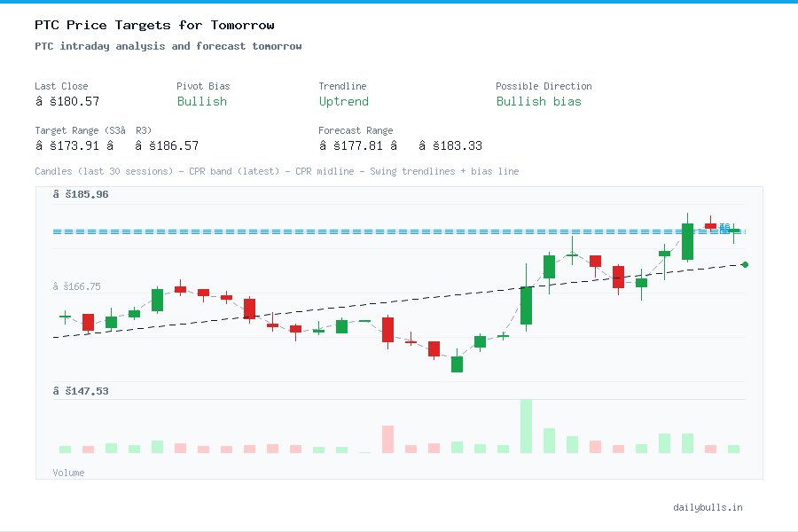Viewport: 798px width, 532px height.
Task: Toggle the Uptrend trendline status
Action: 344,102
